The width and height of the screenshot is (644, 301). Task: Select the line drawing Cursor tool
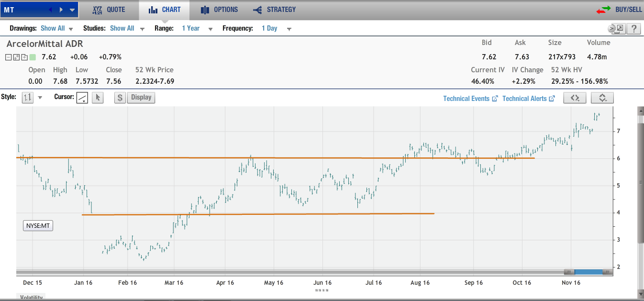(x=82, y=98)
